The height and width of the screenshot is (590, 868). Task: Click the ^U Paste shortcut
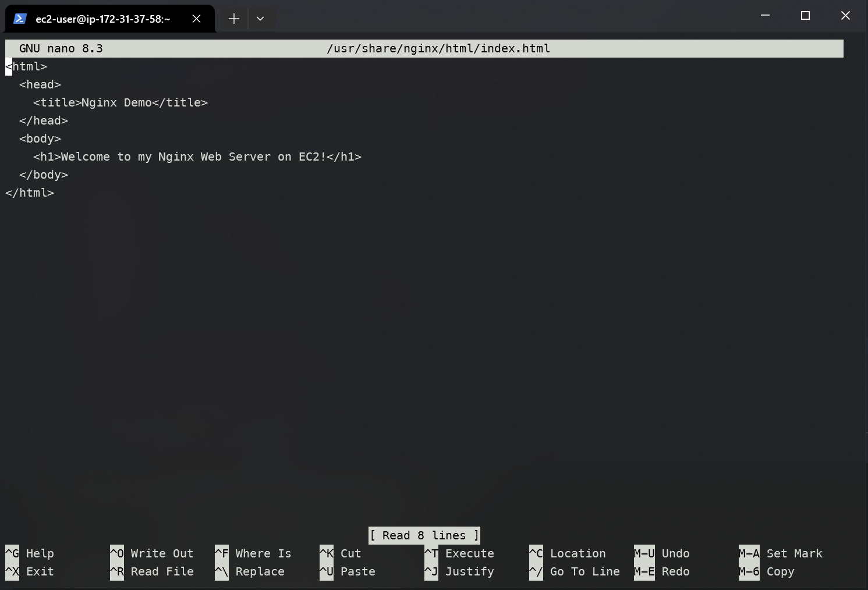[348, 571]
